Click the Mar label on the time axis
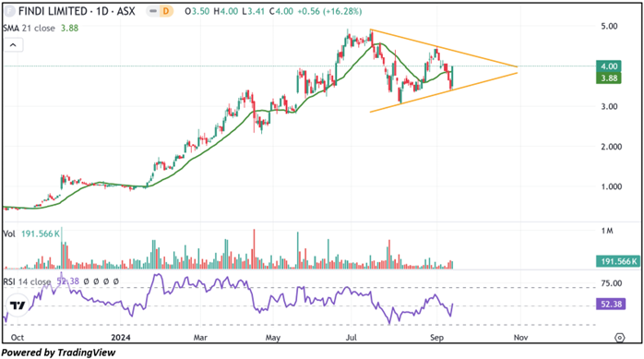Image resolution: width=644 pixels, height=359 pixels. coord(200,338)
